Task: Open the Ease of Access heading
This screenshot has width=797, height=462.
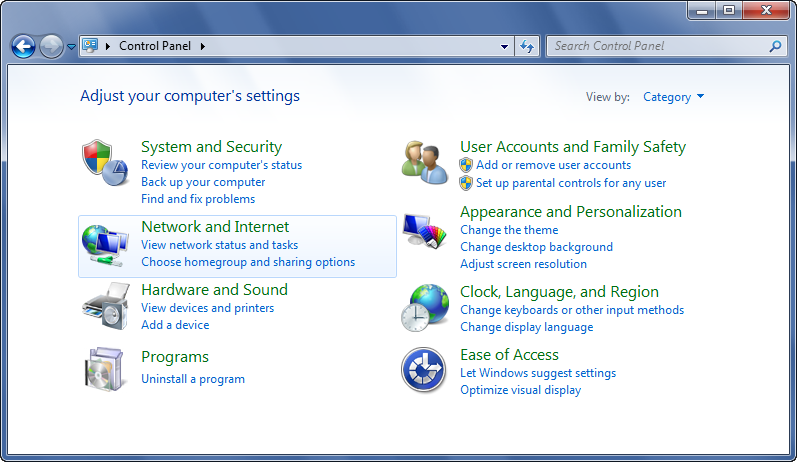Action: [509, 355]
